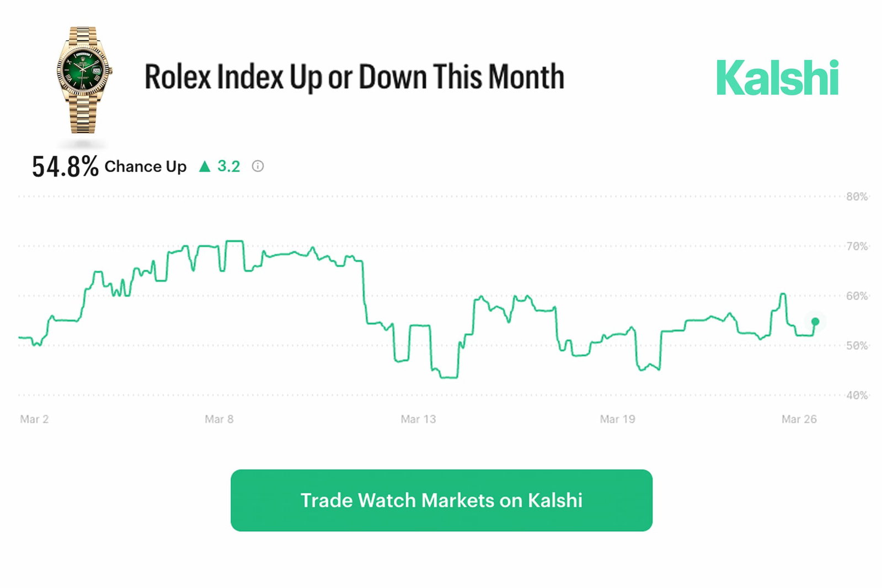Click the 70% axis label
The width and height of the screenshot is (882, 588).
(857, 247)
